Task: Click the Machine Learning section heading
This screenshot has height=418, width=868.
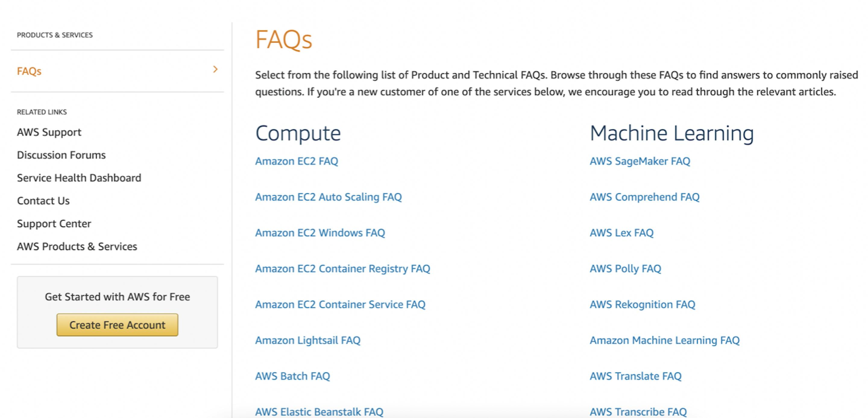Action: point(672,134)
